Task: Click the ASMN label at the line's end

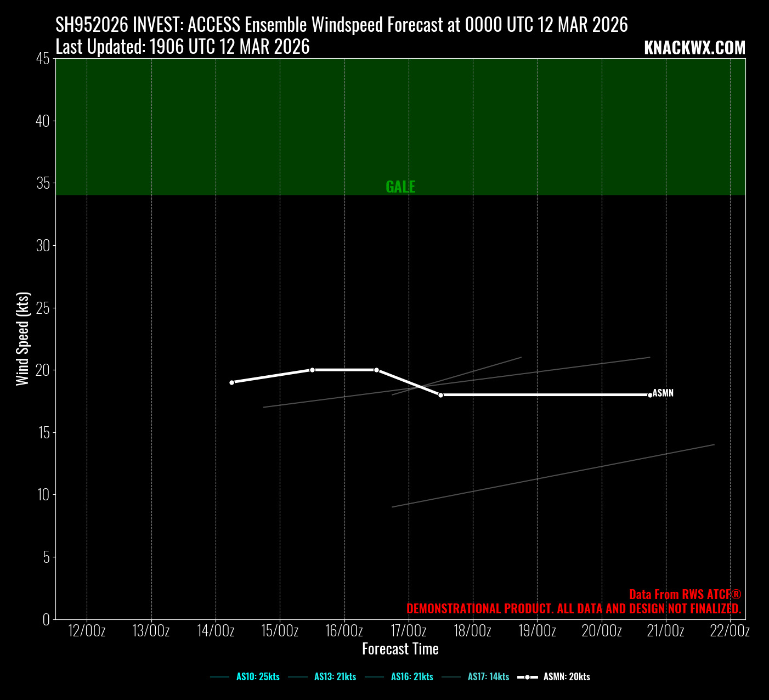Action: click(x=663, y=393)
